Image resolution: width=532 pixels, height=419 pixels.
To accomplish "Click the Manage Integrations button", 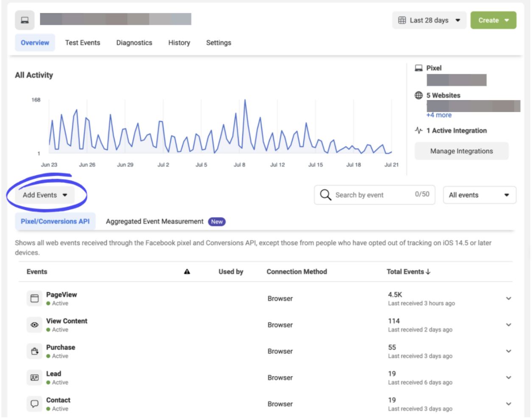I will (x=462, y=151).
